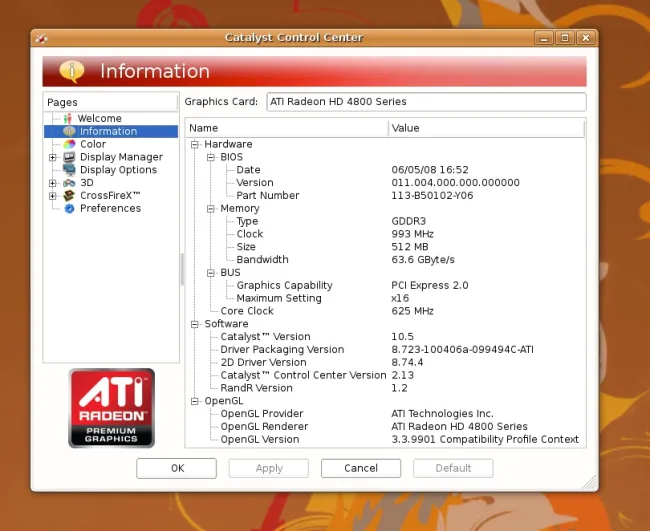This screenshot has height=531, width=650.
Task: Open the Preferences page icon
Action: click(69, 209)
